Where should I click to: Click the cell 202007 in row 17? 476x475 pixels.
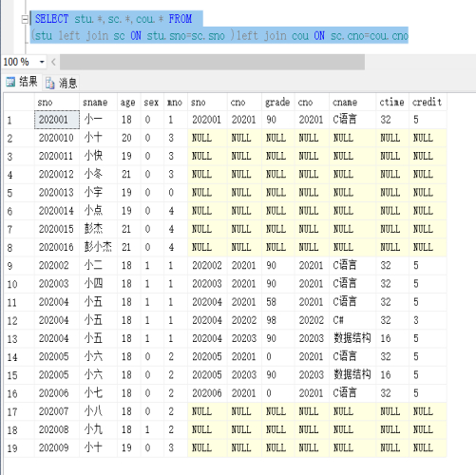tap(57, 411)
